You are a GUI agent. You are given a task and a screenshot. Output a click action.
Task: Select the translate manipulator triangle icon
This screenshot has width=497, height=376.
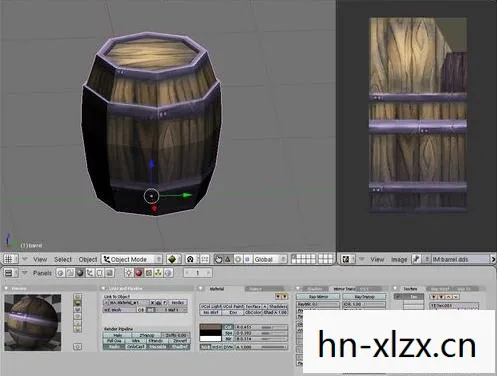(228, 259)
